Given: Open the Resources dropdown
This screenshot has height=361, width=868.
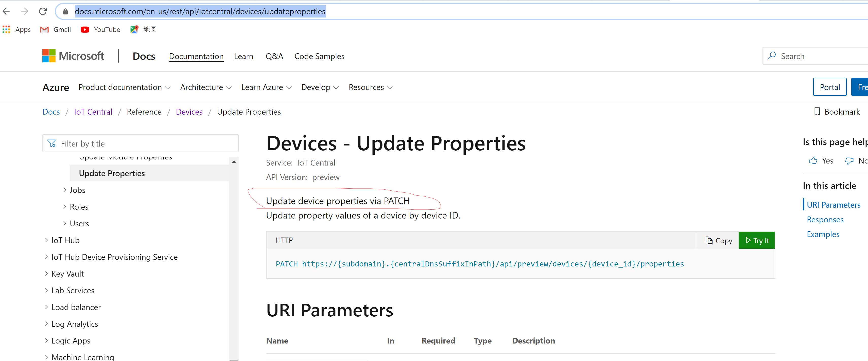Looking at the screenshot, I should [x=370, y=87].
